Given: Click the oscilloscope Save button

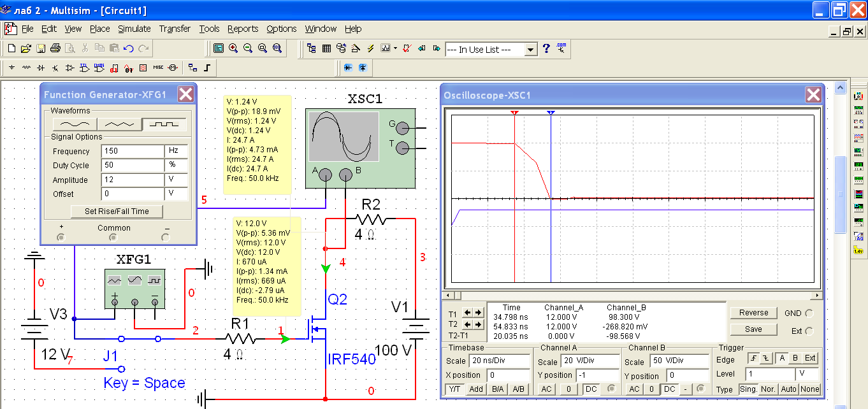Looking at the screenshot, I should 753,329.
